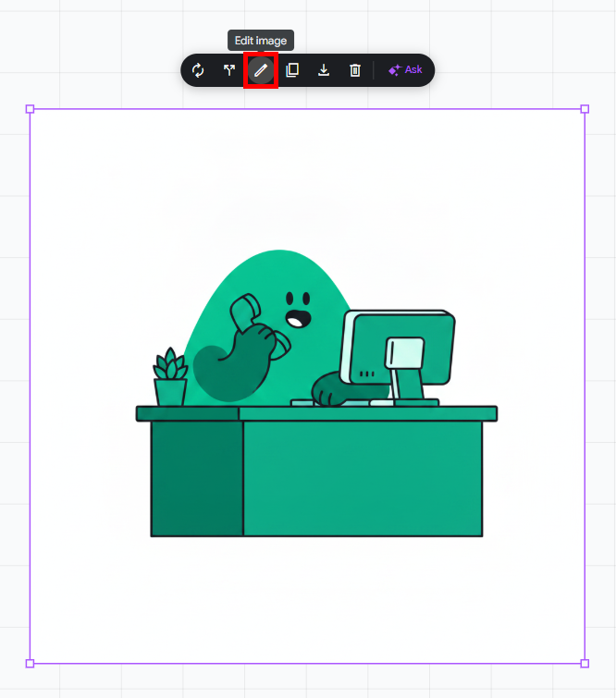Delete the image with the trash icon

tap(355, 70)
